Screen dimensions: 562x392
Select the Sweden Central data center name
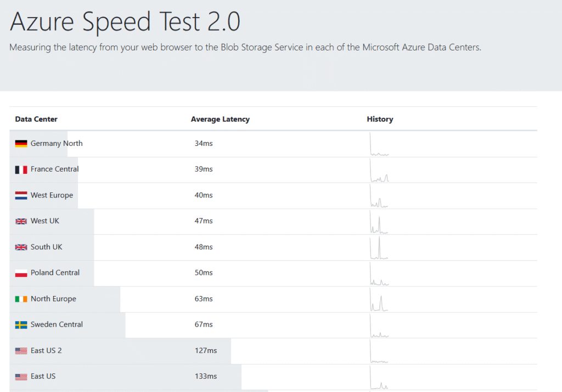[x=57, y=325]
